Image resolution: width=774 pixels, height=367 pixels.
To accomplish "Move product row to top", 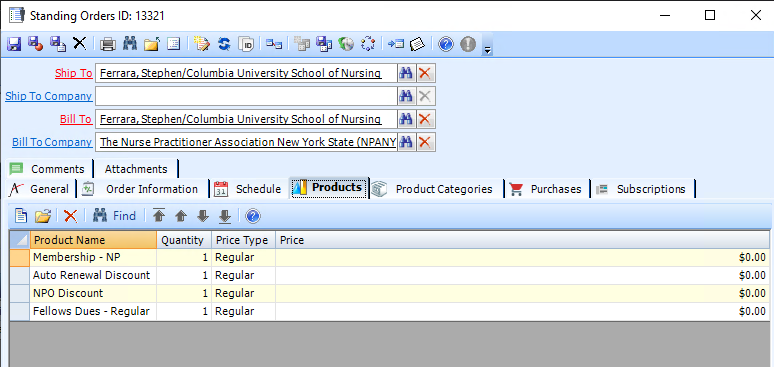I will click(x=159, y=216).
